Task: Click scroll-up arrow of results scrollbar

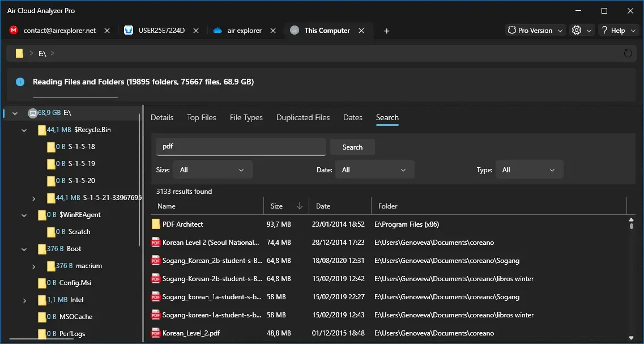Action: coord(632,220)
